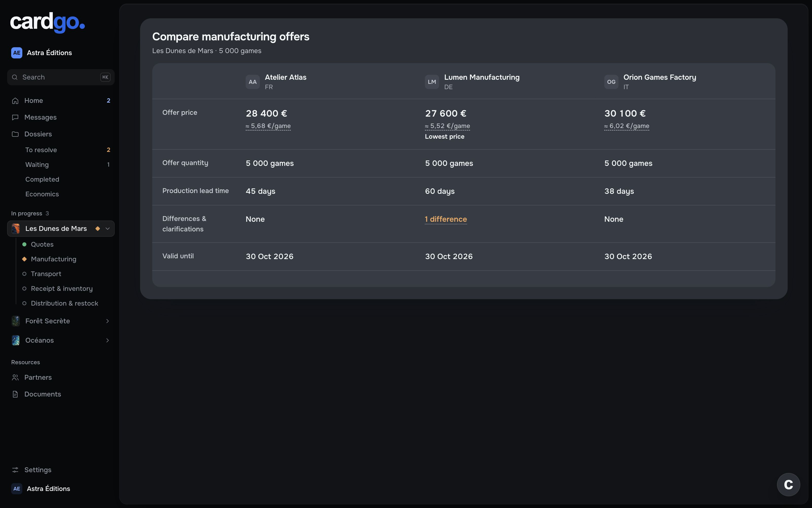Expand the Forêt Secrète chevron
The image size is (812, 508).
tap(107, 321)
